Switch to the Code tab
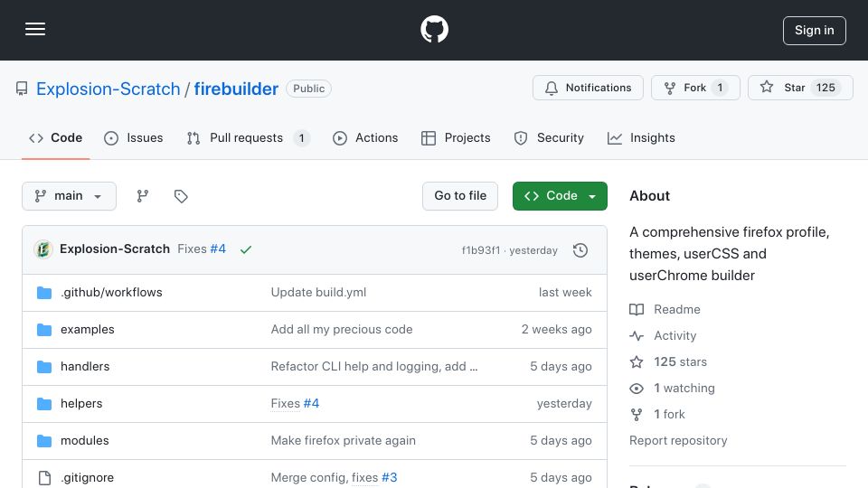 [55, 137]
